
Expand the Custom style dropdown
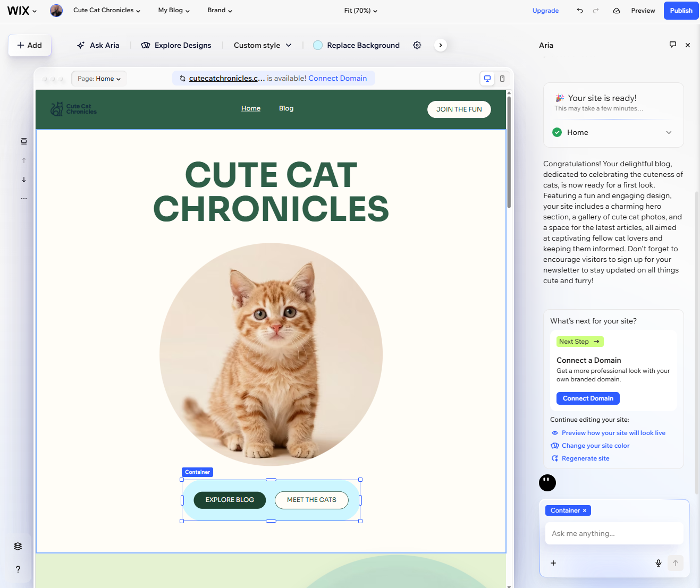point(263,45)
